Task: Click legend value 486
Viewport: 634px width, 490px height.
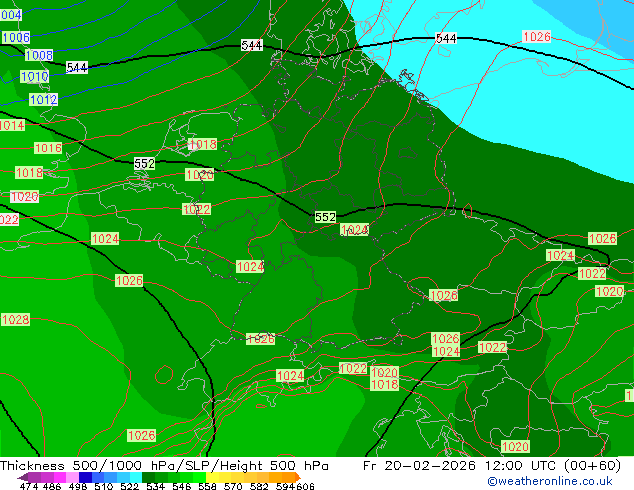Action: click(52, 486)
